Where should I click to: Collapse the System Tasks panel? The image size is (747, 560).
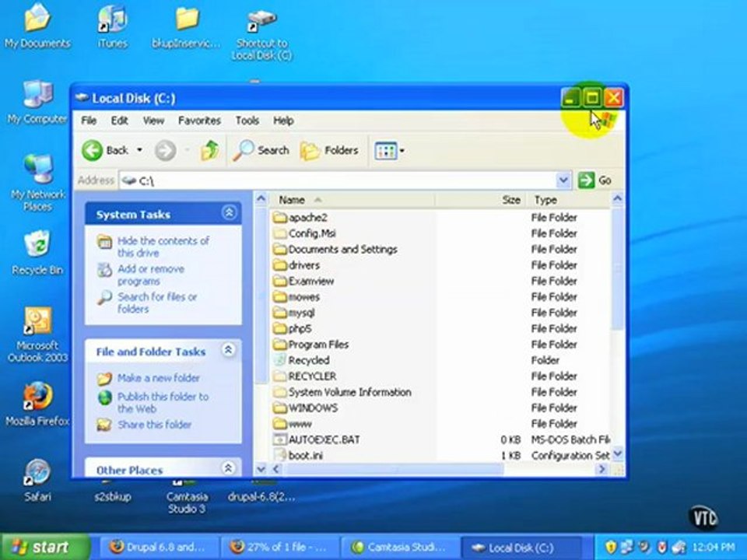[x=229, y=213]
